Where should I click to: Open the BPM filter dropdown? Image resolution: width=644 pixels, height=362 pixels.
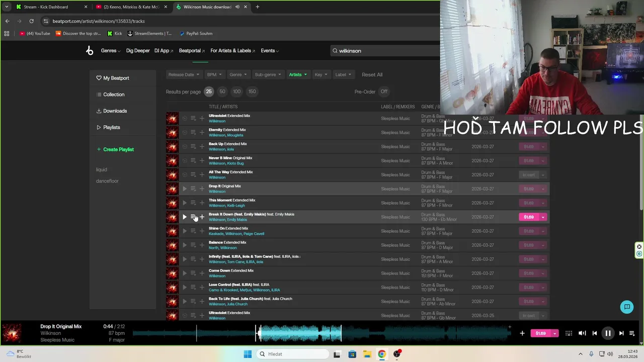214,74
